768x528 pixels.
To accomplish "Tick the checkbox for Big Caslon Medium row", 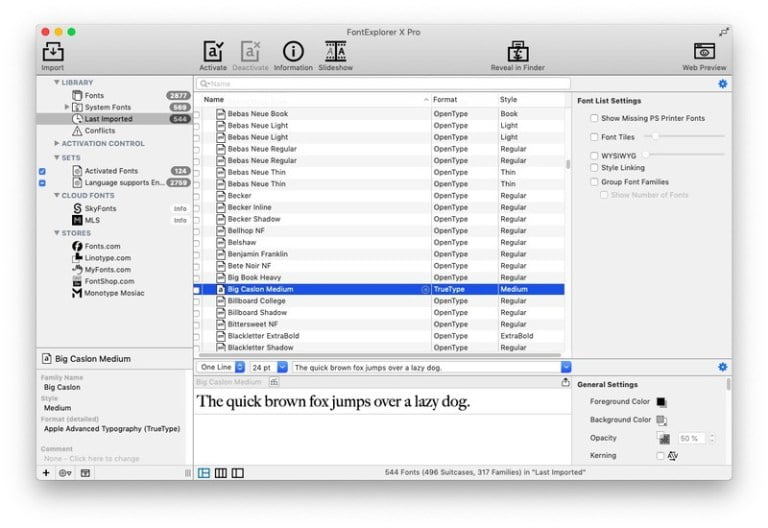I will [196, 289].
